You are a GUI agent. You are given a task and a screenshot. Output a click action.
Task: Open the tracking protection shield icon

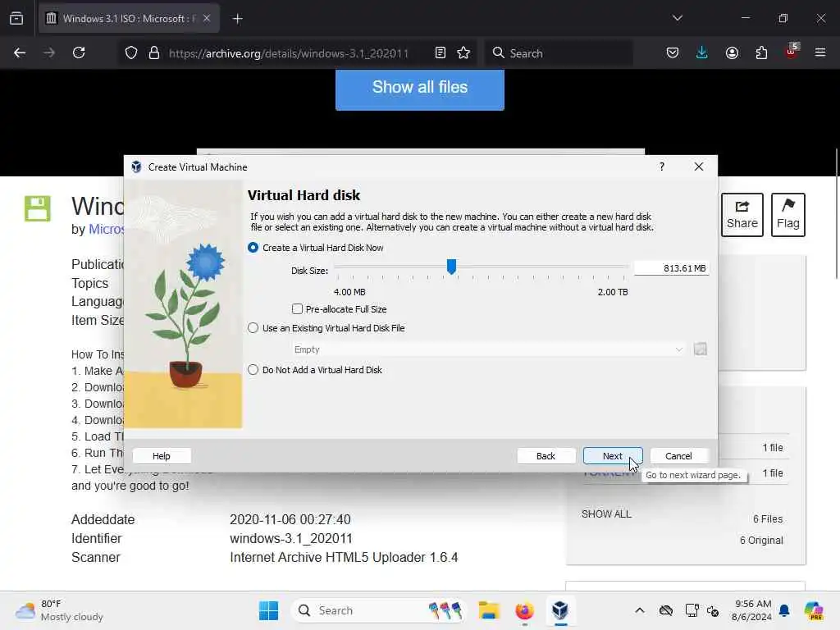click(131, 53)
